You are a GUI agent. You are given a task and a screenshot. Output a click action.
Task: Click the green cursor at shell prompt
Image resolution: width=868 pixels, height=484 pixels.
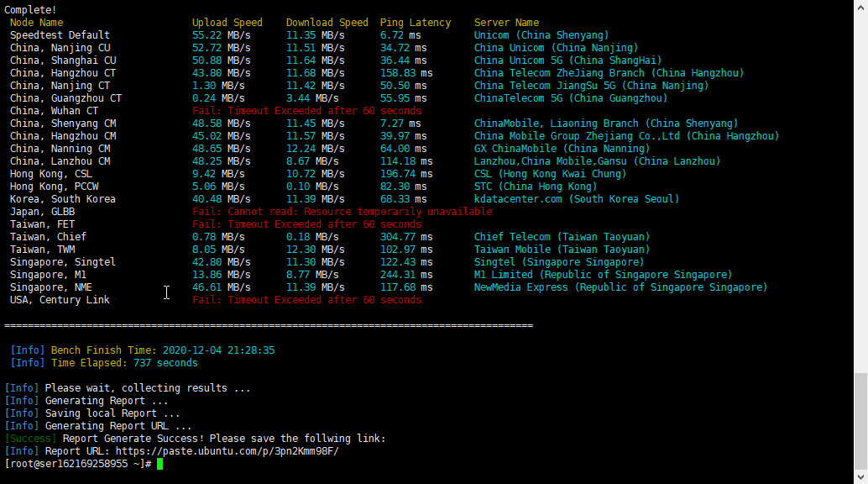160,464
